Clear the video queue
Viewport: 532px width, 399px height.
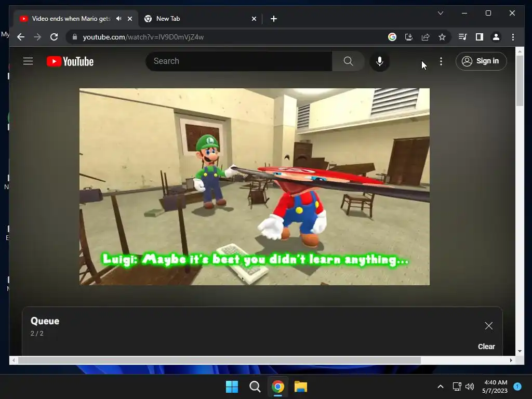pos(486,347)
